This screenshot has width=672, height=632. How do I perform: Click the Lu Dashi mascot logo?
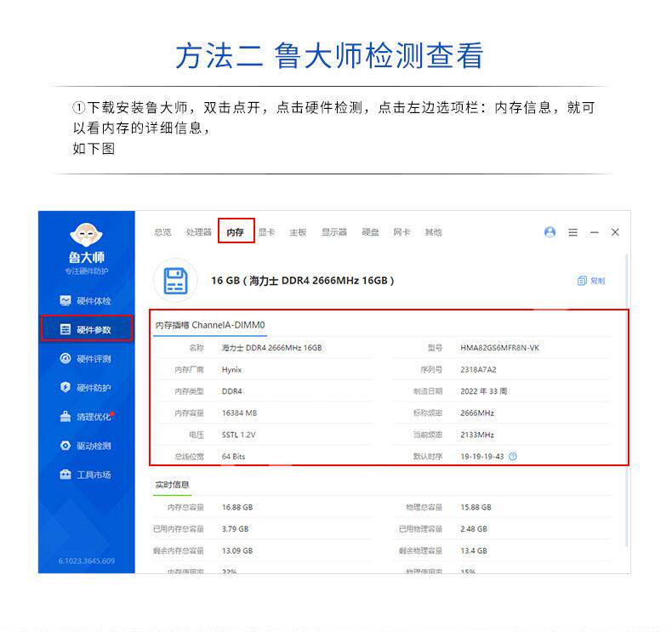click(86, 235)
